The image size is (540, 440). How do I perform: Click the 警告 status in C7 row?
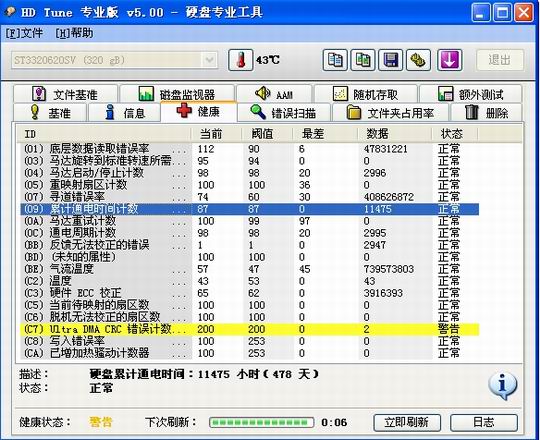click(x=449, y=329)
